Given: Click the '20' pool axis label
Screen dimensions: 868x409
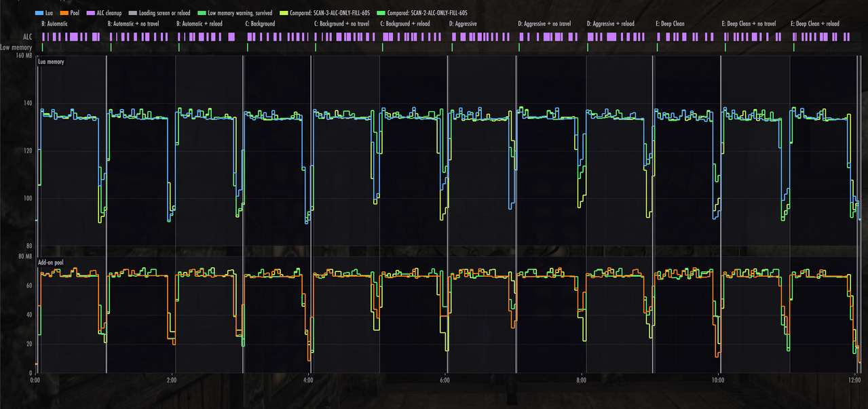Looking at the screenshot, I should pos(29,344).
